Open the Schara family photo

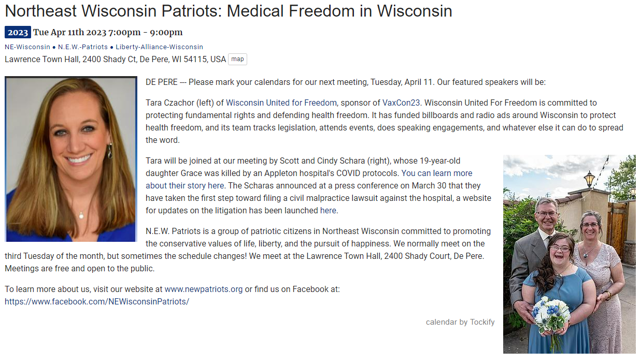pos(569,254)
